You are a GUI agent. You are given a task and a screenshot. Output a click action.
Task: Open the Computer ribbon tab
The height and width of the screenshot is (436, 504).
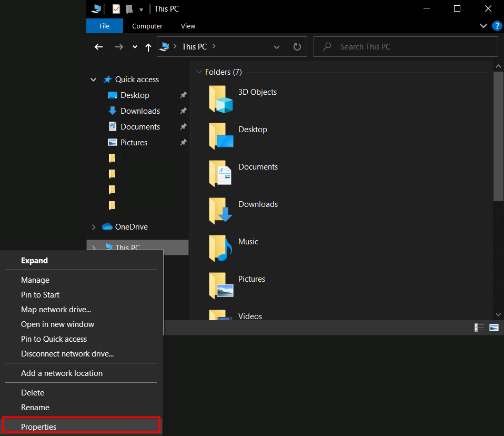pyautogui.click(x=147, y=26)
